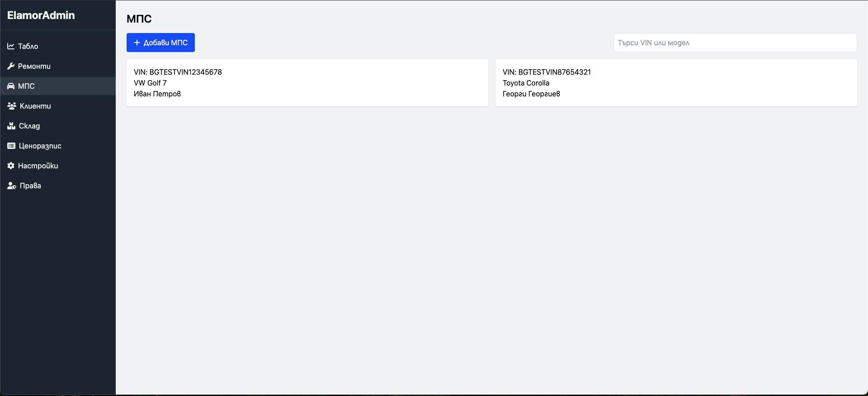Select Настройки in the sidebar

point(38,166)
